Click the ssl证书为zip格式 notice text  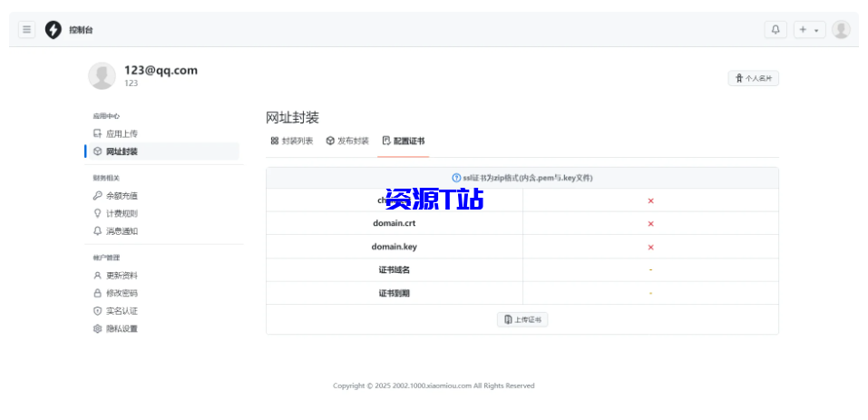click(528, 178)
